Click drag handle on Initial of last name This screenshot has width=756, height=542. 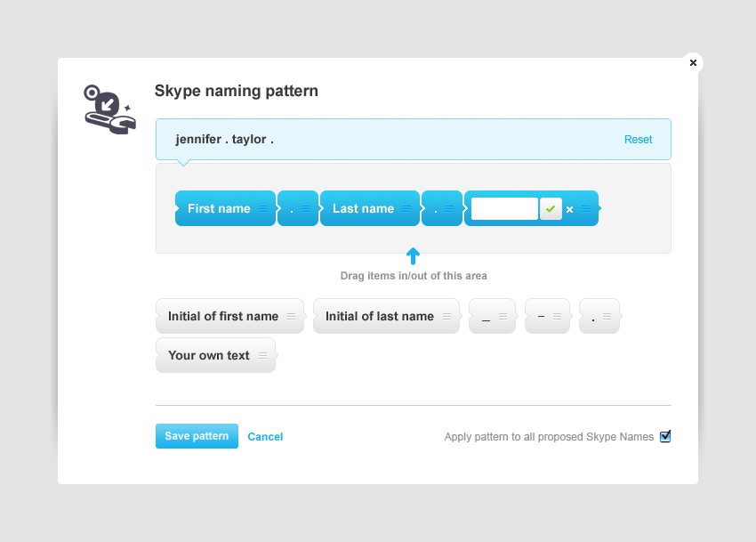tap(446, 316)
